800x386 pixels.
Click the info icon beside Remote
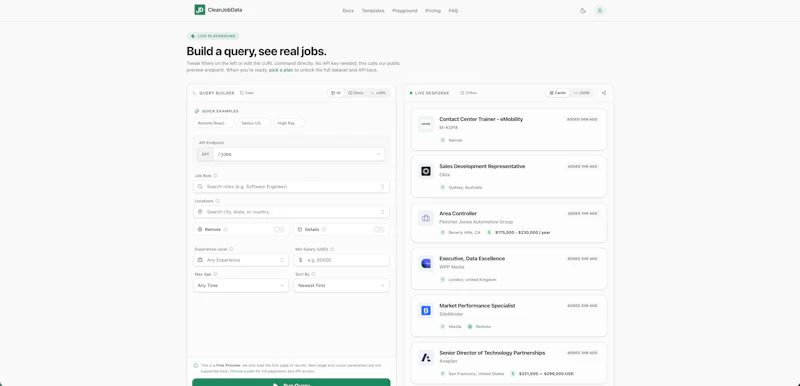(x=226, y=229)
